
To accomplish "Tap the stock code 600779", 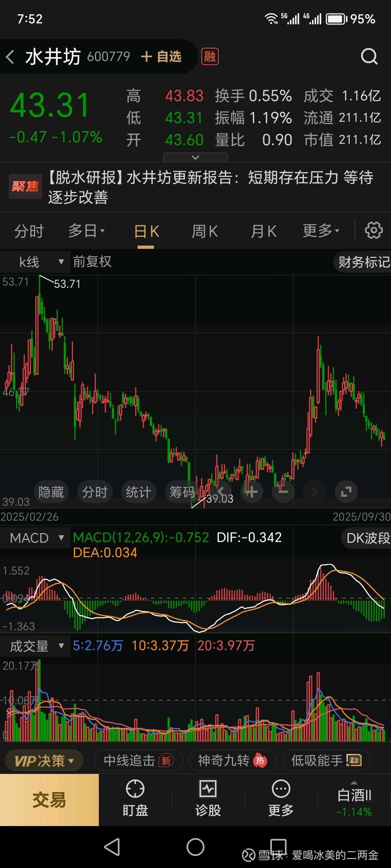I will coord(108,57).
